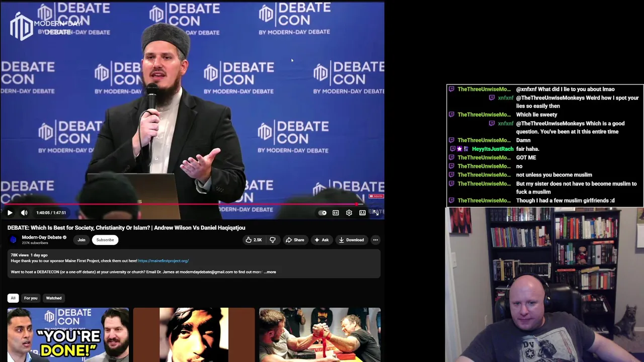Open the Modern-Day Debate channel name

pyautogui.click(x=41, y=237)
